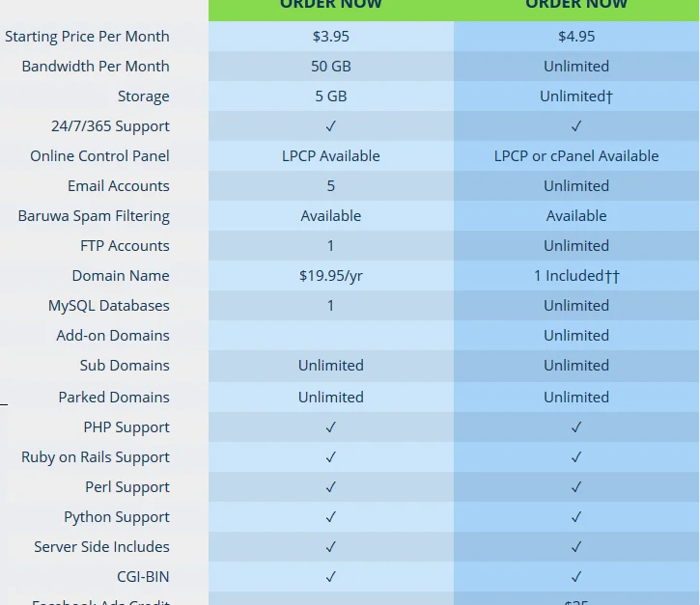Click the PHP Support checkmark in the $3.95 column
700x605 pixels.
coord(331,427)
